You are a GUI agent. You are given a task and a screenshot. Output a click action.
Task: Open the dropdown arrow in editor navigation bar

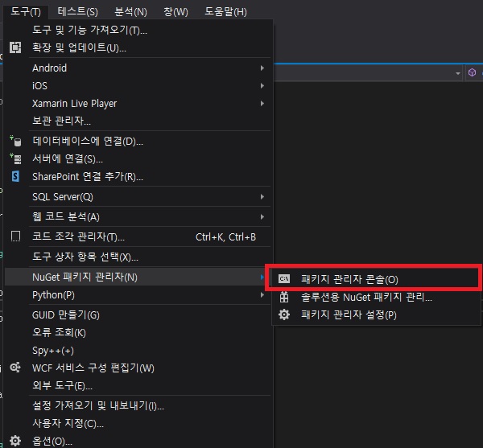(x=458, y=73)
